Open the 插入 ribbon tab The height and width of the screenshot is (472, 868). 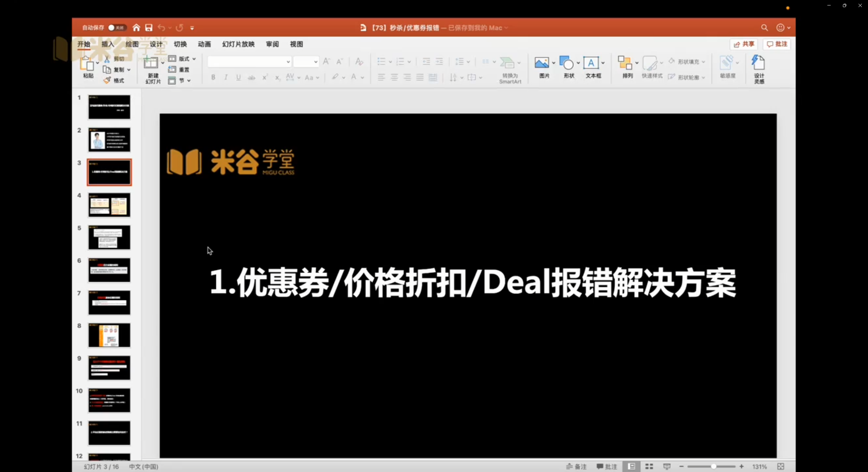[x=108, y=44]
